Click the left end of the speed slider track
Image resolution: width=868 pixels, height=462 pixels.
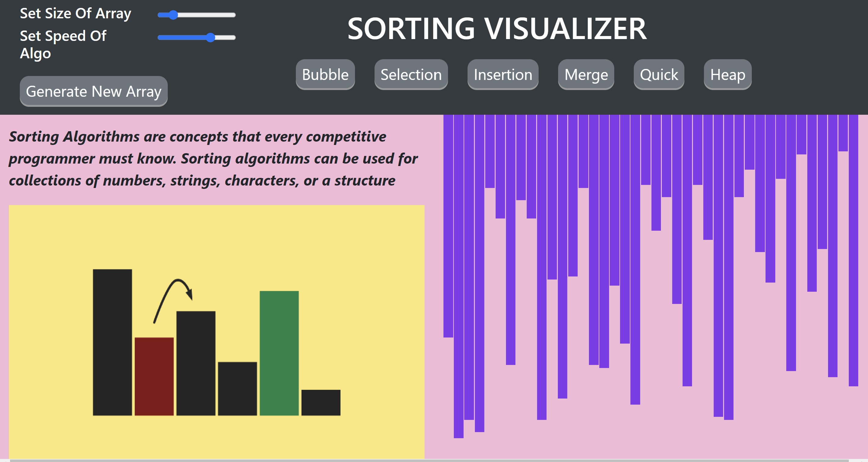click(160, 38)
